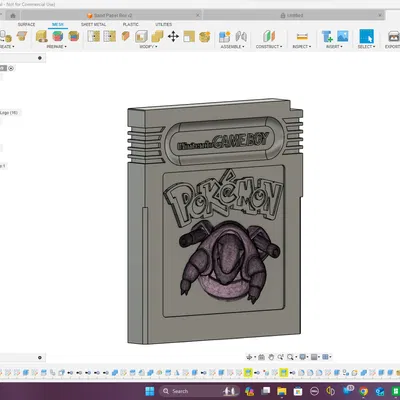Click the Zoom Window icon in navigation bar
The width and height of the screenshot is (400, 400).
tap(281, 357)
